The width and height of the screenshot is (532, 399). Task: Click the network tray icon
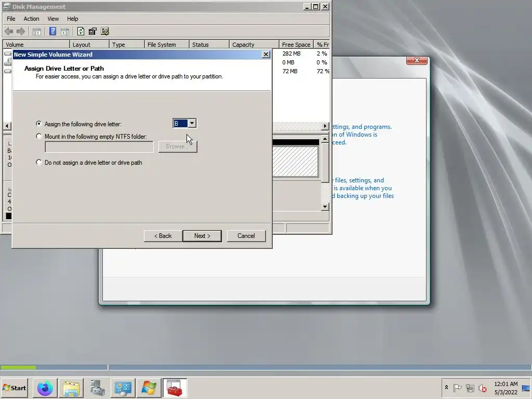470,388
